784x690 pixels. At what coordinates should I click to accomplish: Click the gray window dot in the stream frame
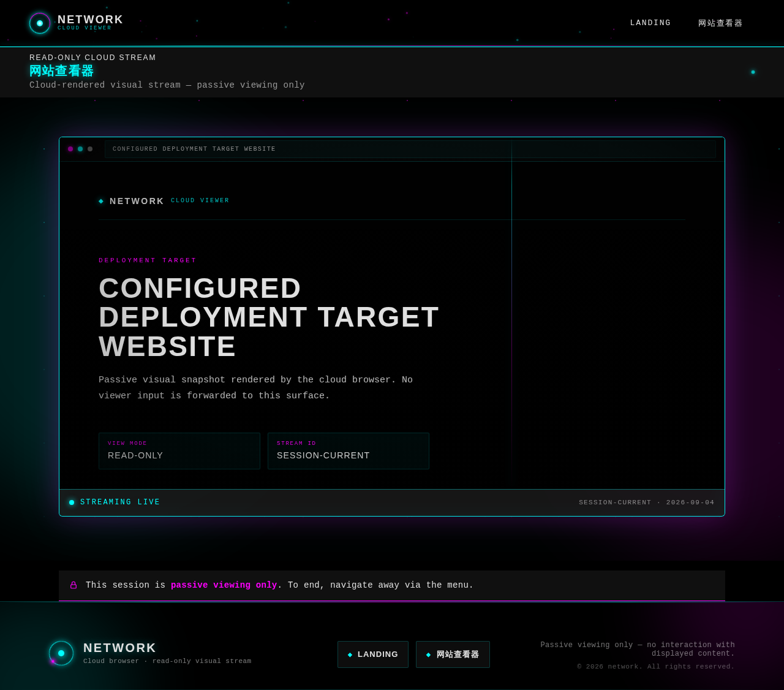[90, 149]
